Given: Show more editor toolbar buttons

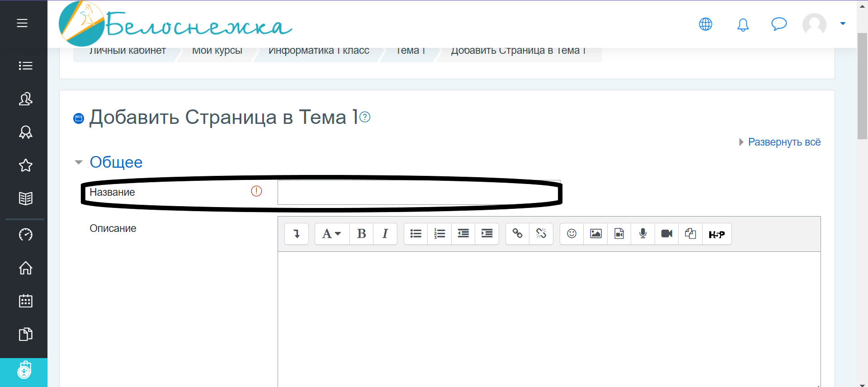Looking at the screenshot, I should pos(297,234).
